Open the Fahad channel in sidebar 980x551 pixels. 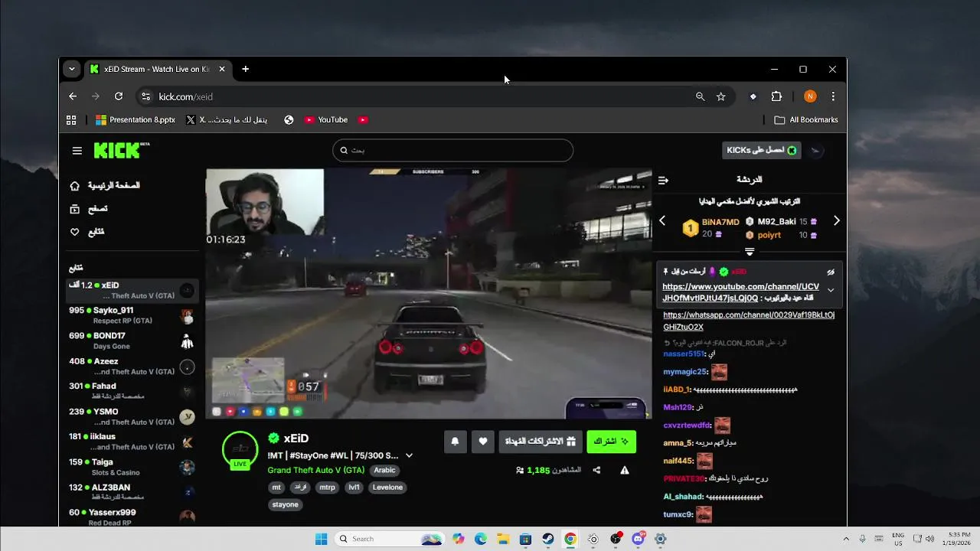click(132, 391)
